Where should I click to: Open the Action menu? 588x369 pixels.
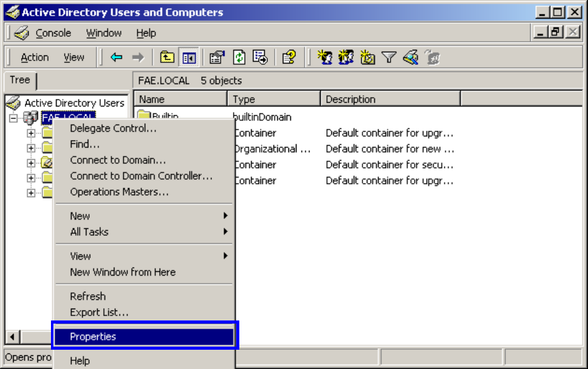tap(35, 57)
